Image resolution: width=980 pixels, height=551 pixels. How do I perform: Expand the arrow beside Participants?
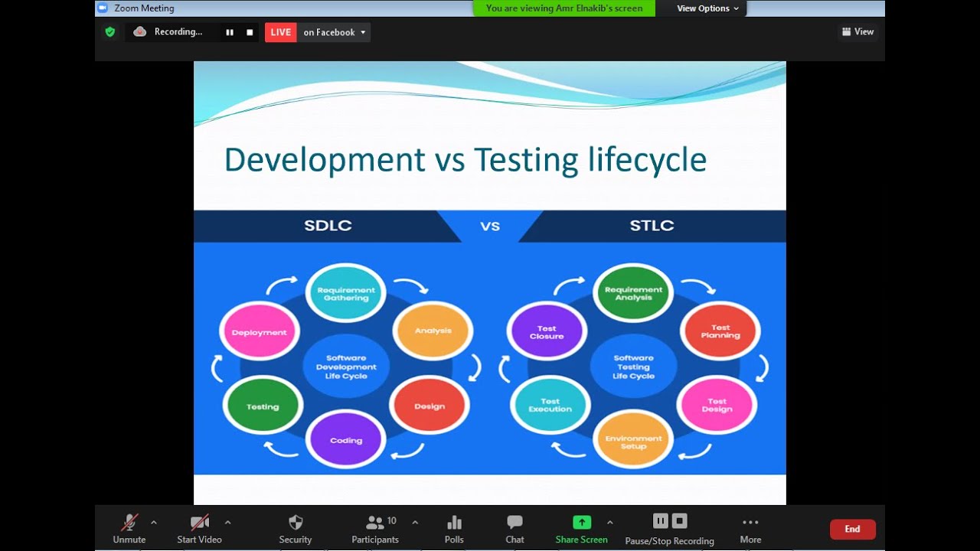coord(415,523)
